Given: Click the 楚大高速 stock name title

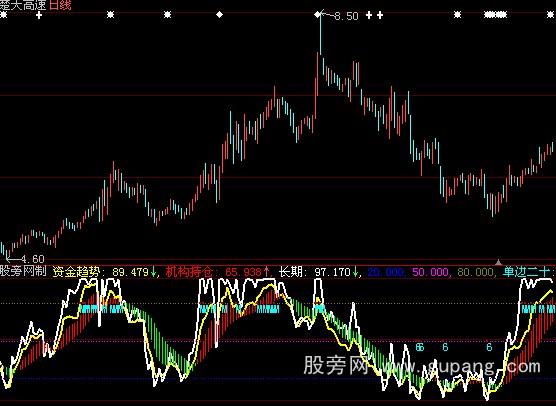Looking at the screenshot, I should [x=23, y=5].
